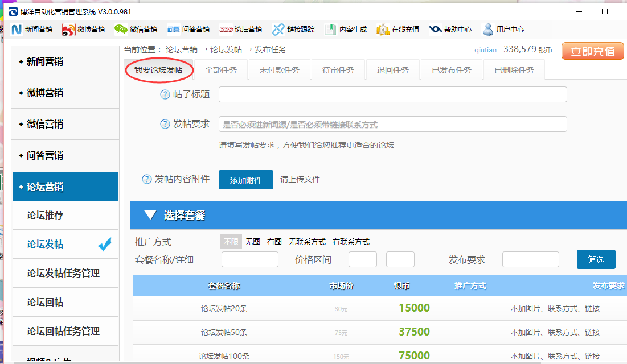The width and height of the screenshot is (627, 364).
Task: Select 无图 promotion filter option
Action: pyautogui.click(x=253, y=242)
